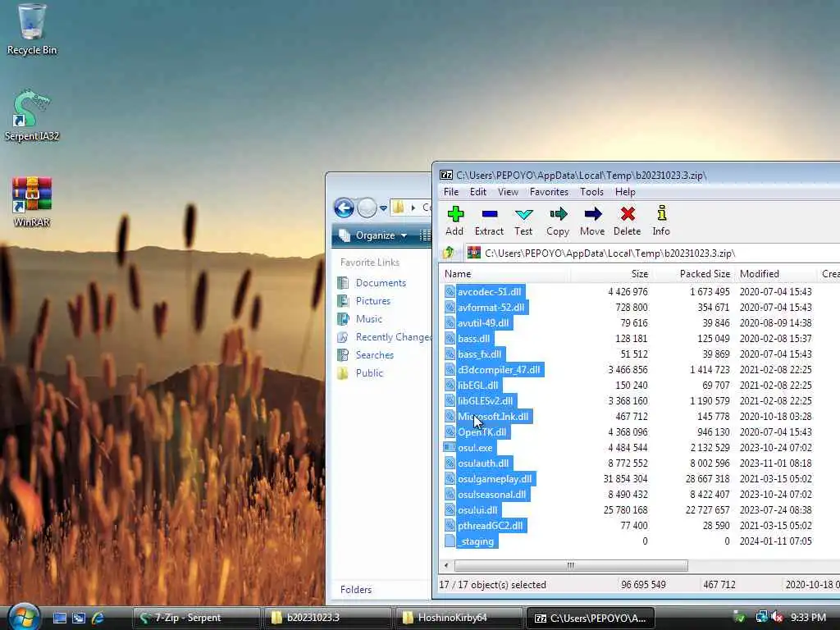This screenshot has width=840, height=630.
Task: Click the file icon beside avcodec-51.dll
Action: 450,291
